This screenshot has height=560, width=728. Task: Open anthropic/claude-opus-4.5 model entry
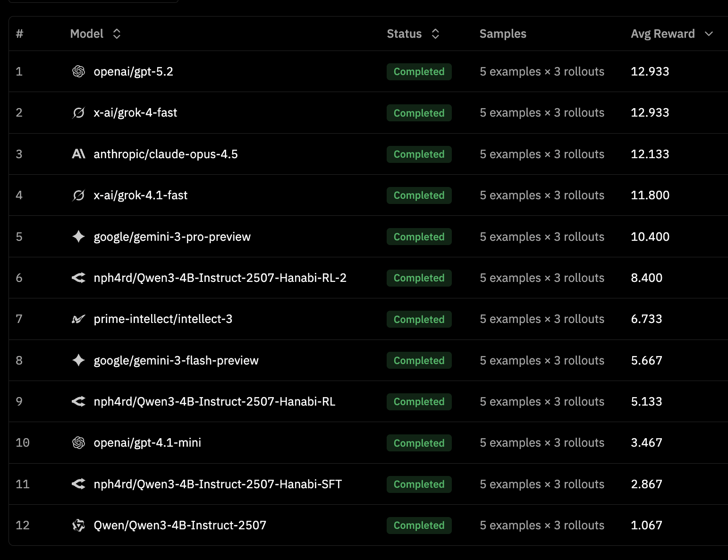coord(166,154)
